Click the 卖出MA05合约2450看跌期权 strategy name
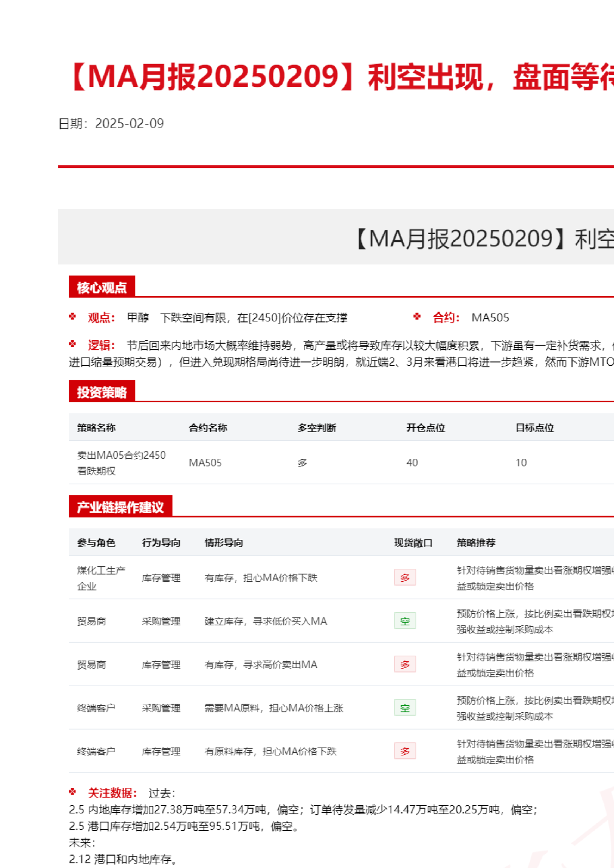This screenshot has width=614, height=868. click(121, 462)
